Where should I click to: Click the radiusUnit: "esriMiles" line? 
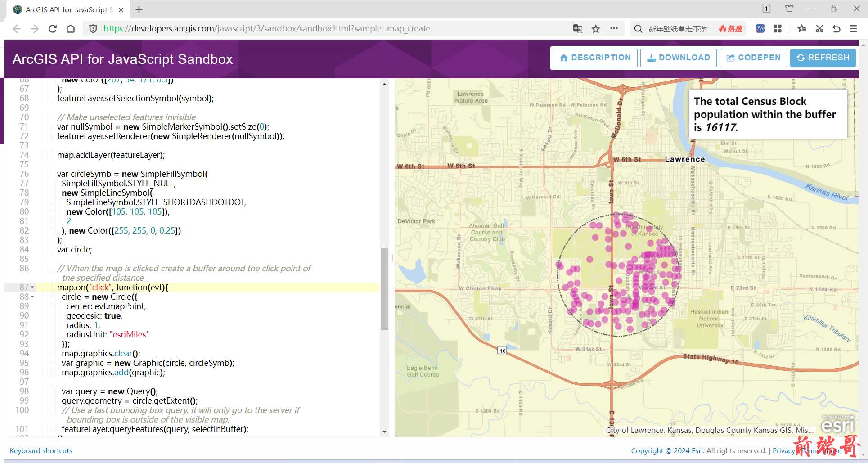(x=108, y=334)
